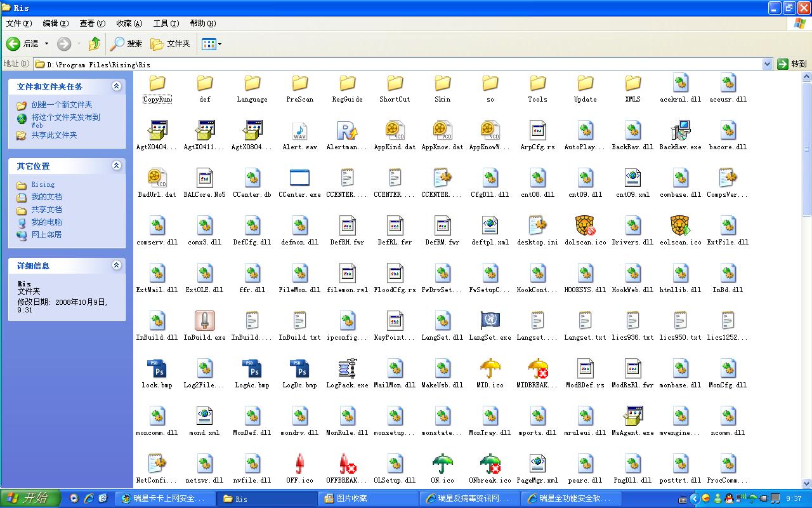Open the 工具(T) menu
The height and width of the screenshot is (508, 812).
[x=166, y=23]
